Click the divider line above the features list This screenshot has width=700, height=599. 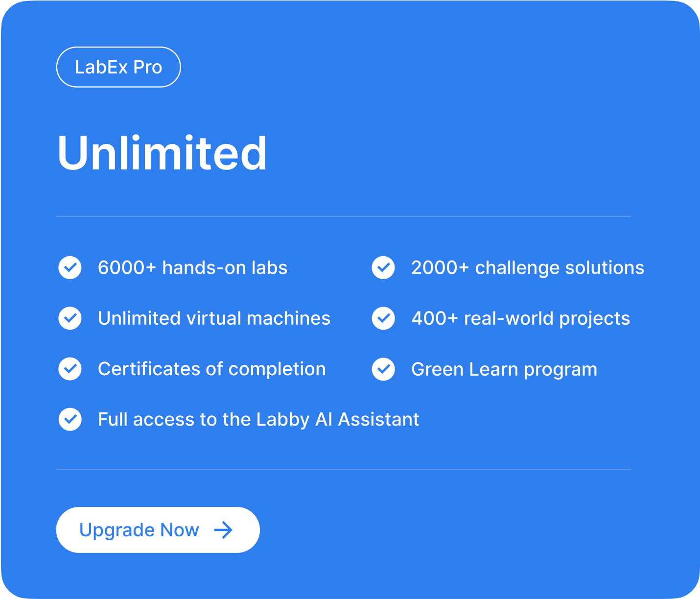tap(344, 216)
